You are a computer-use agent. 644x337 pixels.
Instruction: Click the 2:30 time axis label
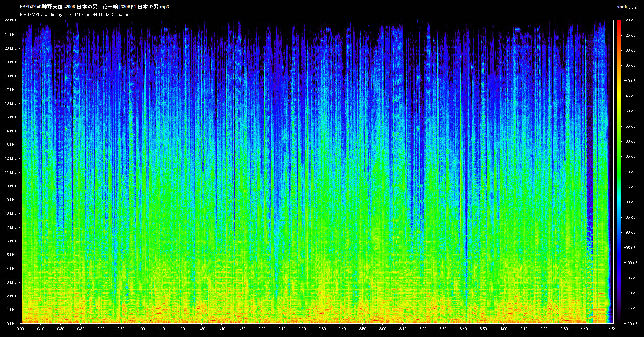click(322, 329)
